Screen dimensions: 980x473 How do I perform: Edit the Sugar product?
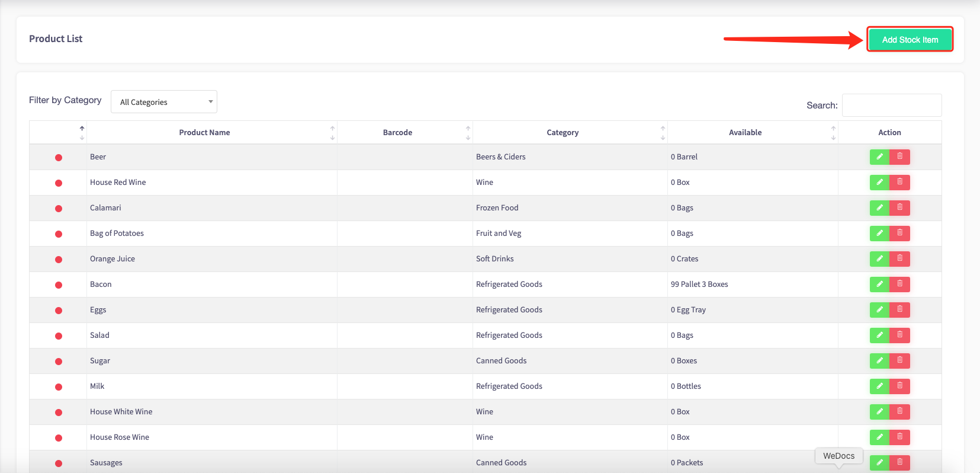879,360
